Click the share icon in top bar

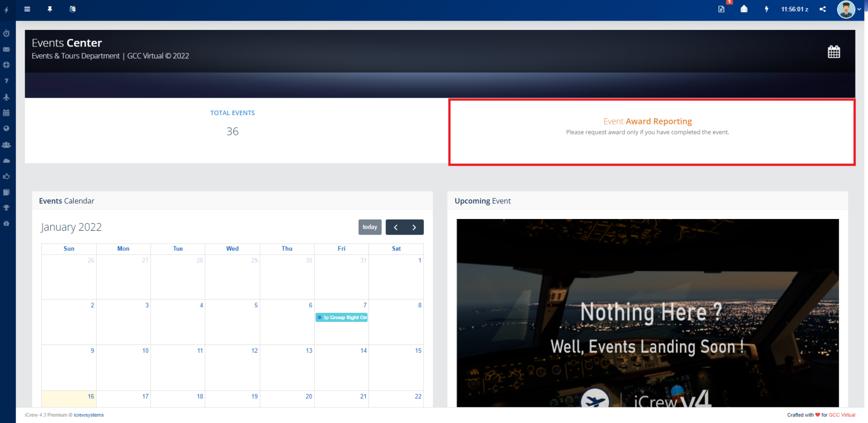(823, 9)
